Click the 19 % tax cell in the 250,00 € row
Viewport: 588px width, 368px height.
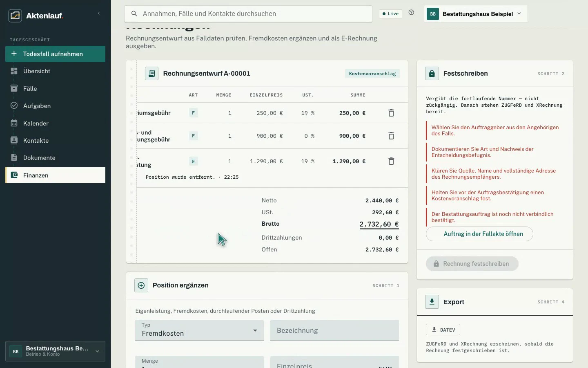point(308,113)
